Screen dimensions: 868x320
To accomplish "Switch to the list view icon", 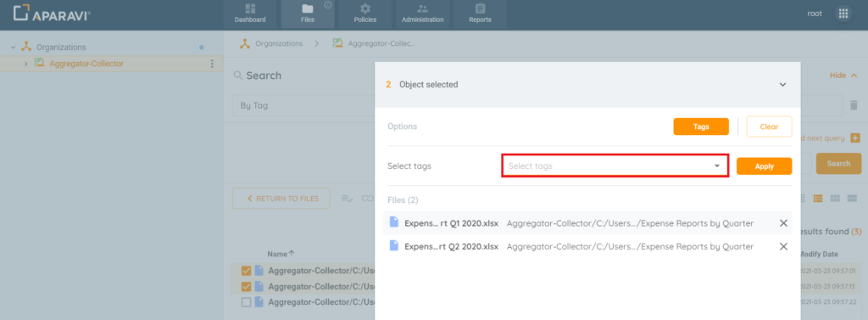I will [818, 199].
